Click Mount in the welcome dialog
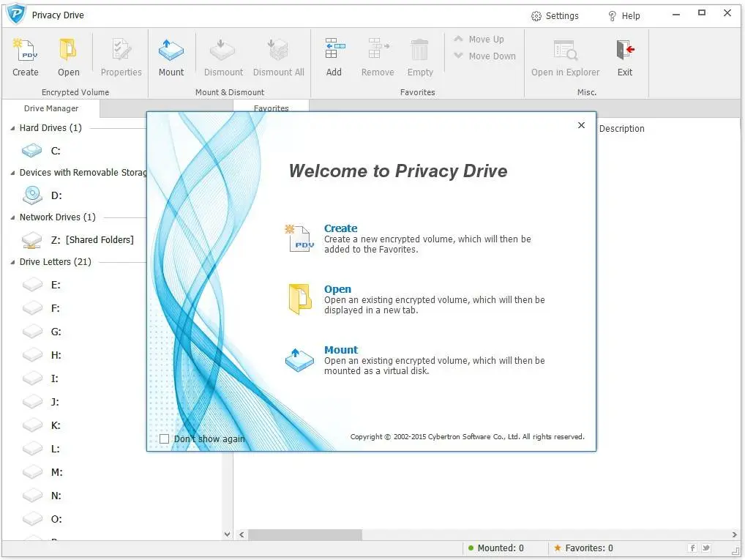This screenshot has width=745, height=560. pos(341,349)
